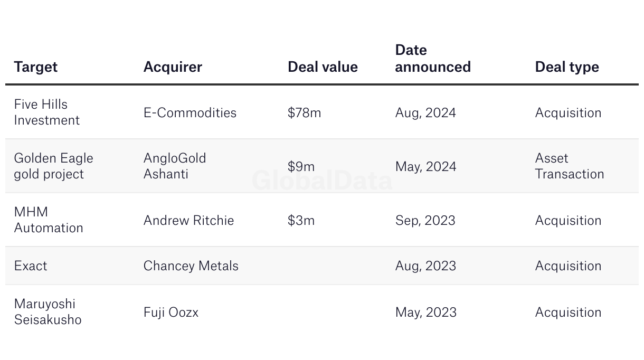Screen dimensions: 644x360
Task: Select the $78m deal value cell
Action: click(304, 112)
